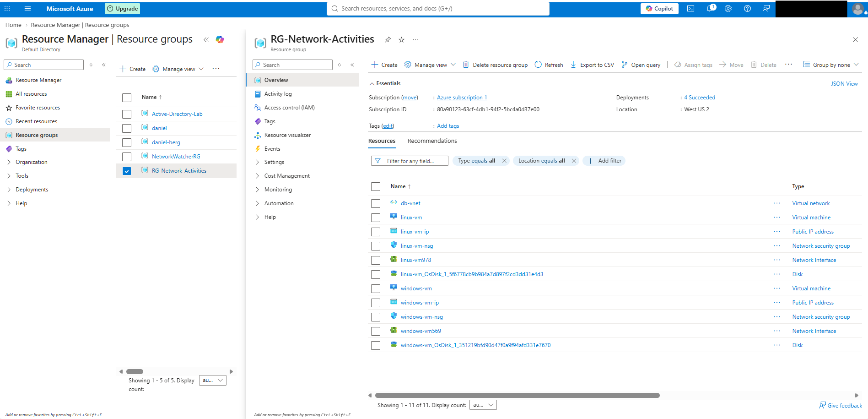
Task: Click the header feedback icon
Action: [766, 8]
